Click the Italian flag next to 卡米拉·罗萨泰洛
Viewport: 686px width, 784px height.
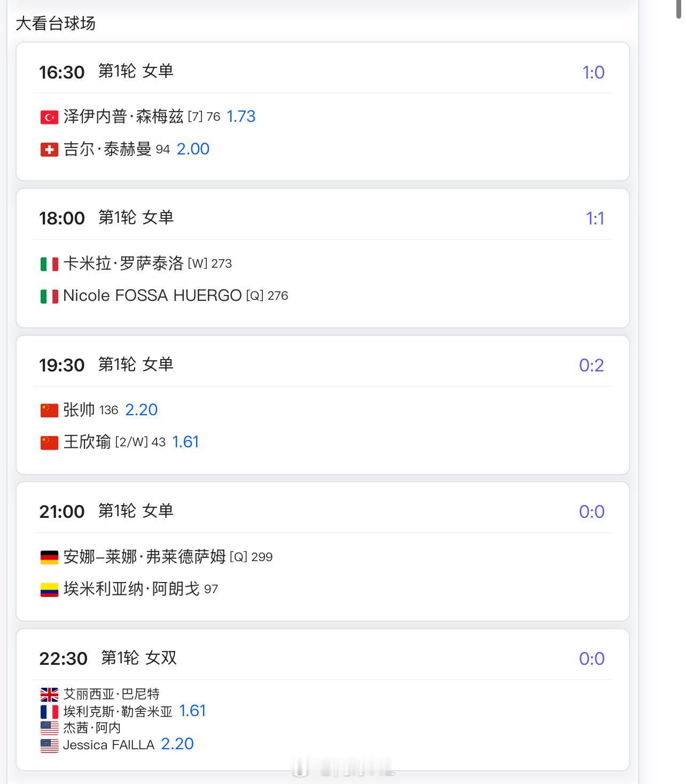tap(49, 264)
